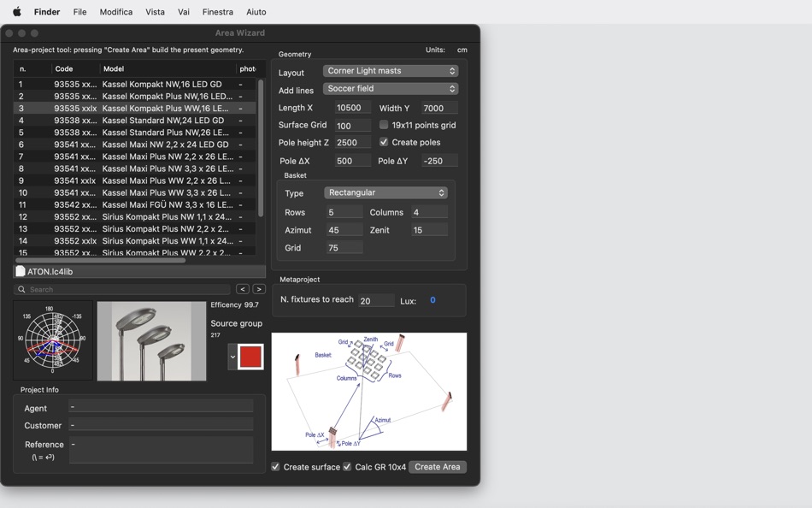Open the Finder menu

click(x=47, y=11)
